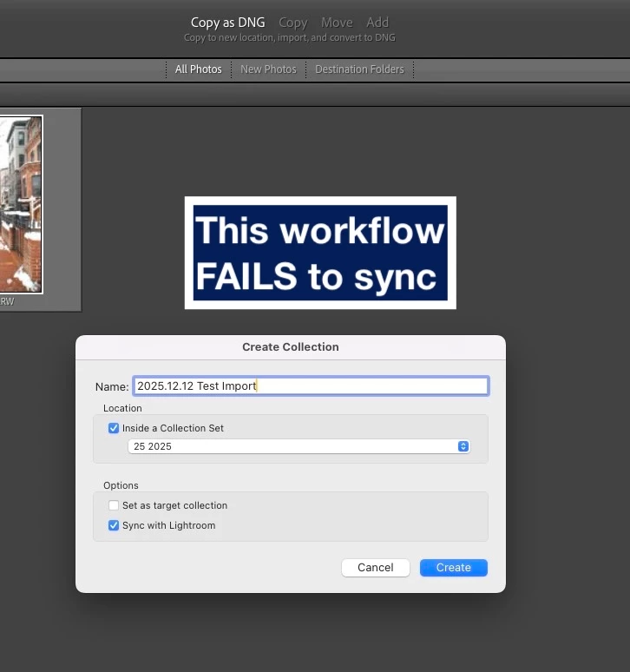Switch to New Photos view
Viewport: 630px width, 672px height.
268,69
